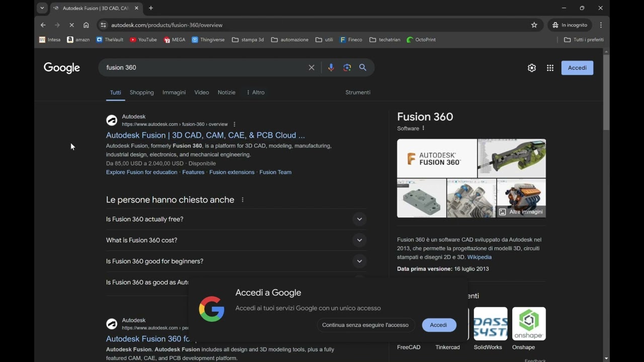Open the Wikipedia link
Screen dimensions: 644x362
point(479,257)
